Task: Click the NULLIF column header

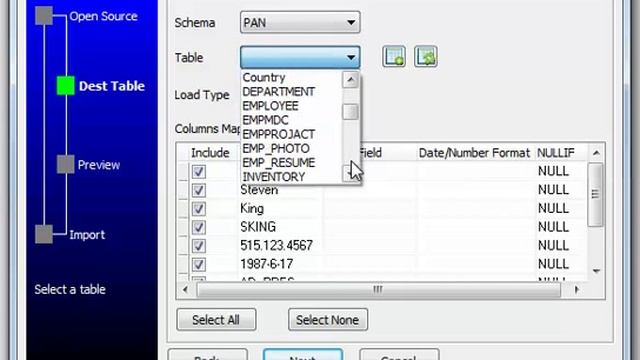Action: pyautogui.click(x=556, y=153)
